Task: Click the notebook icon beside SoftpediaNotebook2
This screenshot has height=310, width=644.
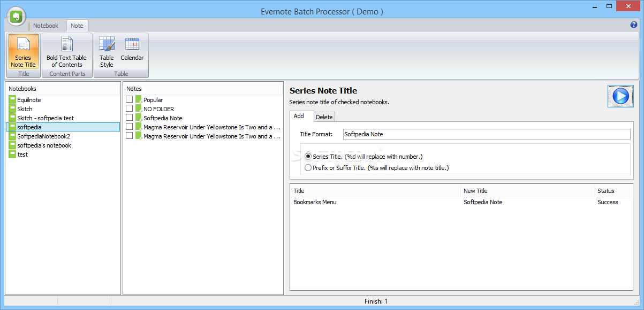Action: click(x=12, y=136)
